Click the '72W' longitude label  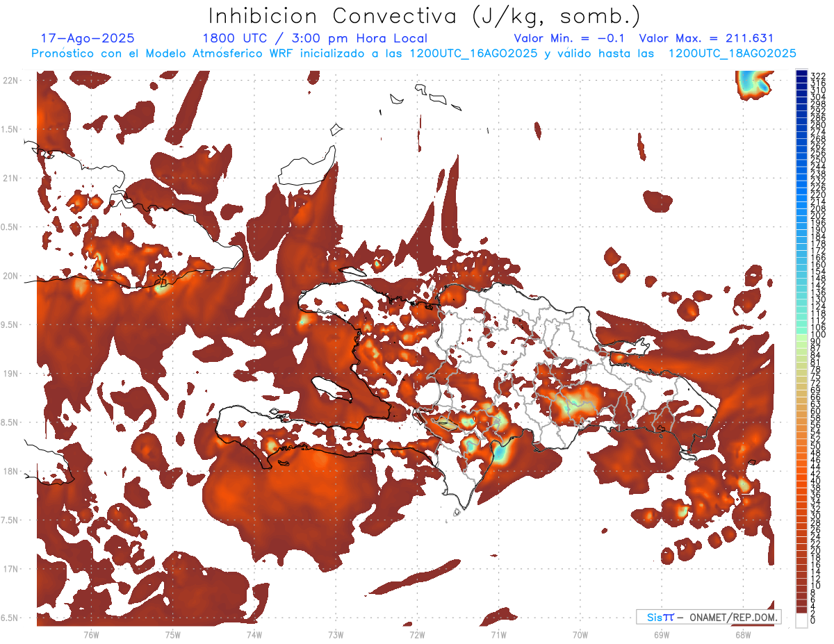tap(417, 634)
